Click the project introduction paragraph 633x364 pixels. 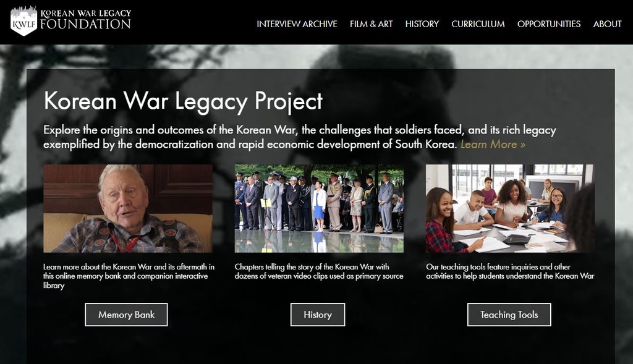(x=300, y=137)
